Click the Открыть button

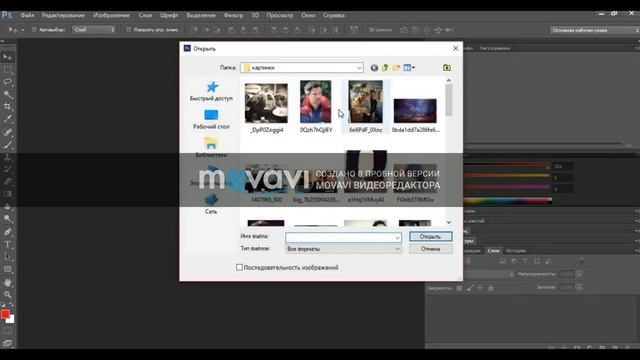[431, 237]
